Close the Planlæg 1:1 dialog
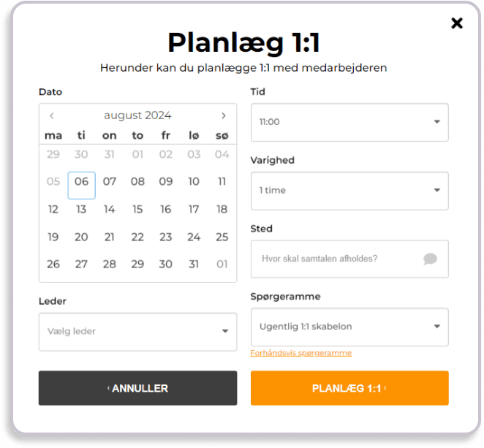Image resolution: width=484 pixels, height=448 pixels. click(x=457, y=23)
